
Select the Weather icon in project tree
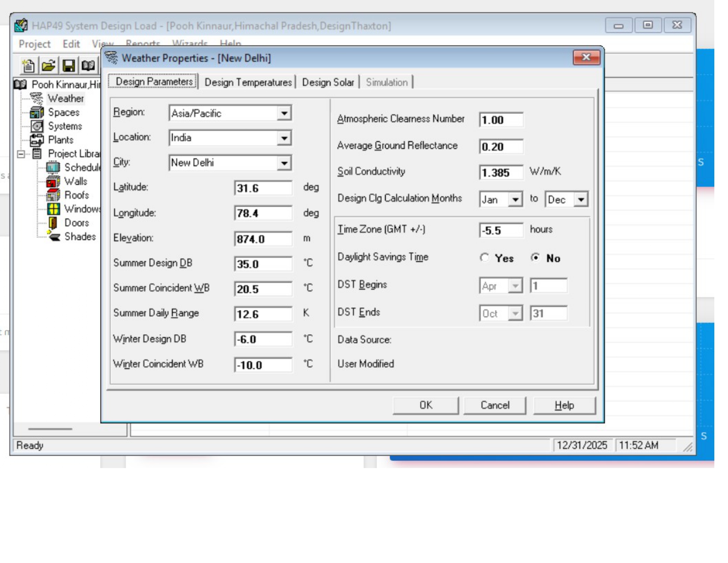tap(37, 98)
